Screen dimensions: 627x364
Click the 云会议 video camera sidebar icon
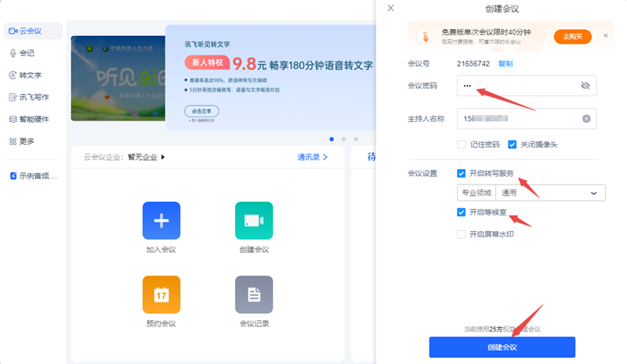tap(13, 31)
